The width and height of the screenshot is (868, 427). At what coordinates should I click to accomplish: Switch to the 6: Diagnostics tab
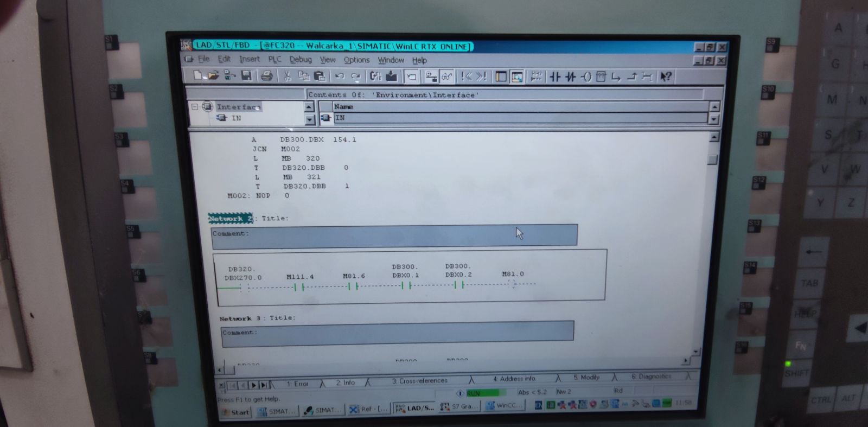click(x=651, y=376)
